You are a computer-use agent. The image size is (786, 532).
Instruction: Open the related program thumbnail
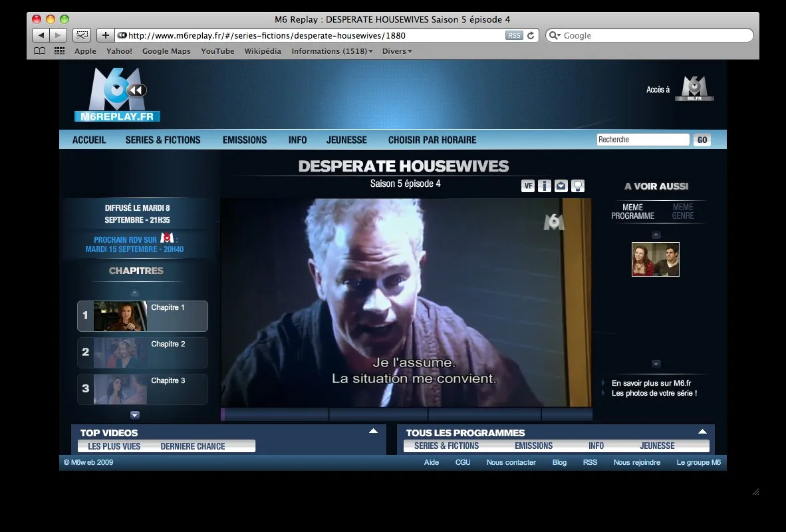[656, 259]
